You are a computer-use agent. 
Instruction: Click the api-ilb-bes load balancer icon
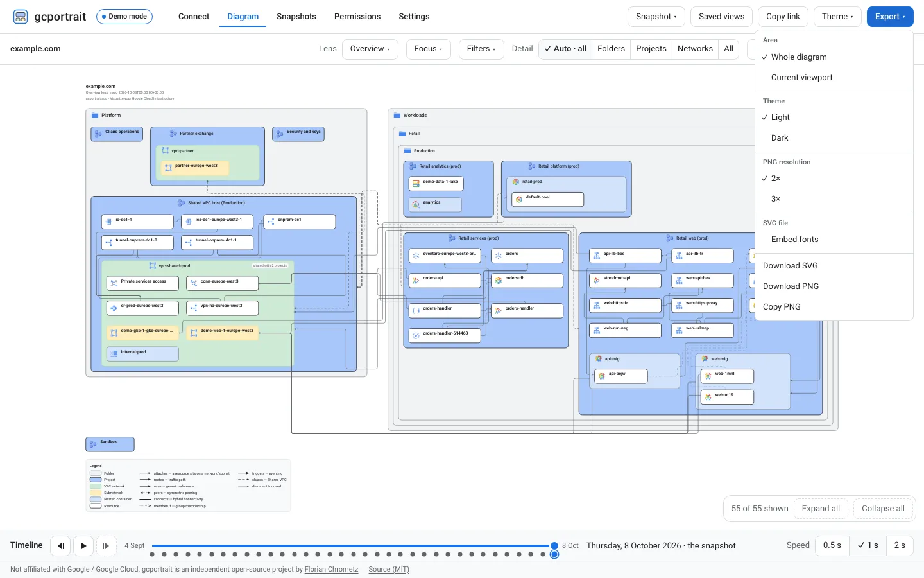pyautogui.click(x=597, y=256)
